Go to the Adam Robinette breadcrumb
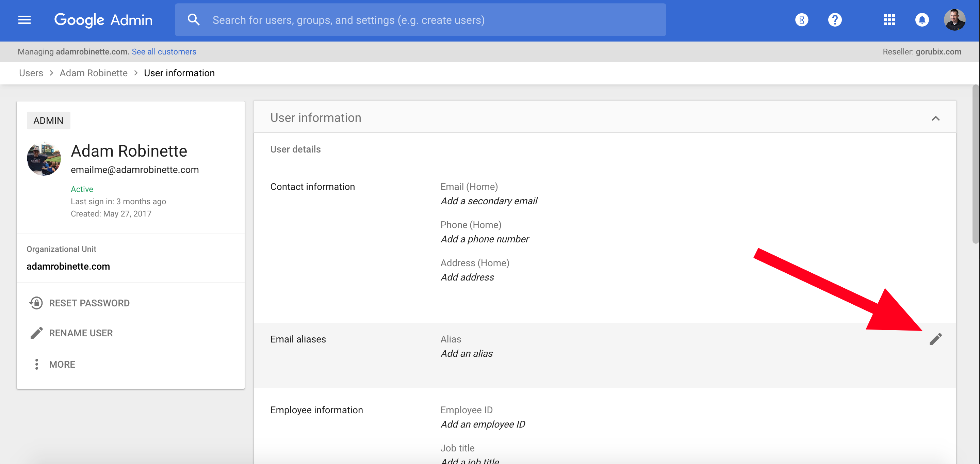Image resolution: width=980 pixels, height=464 pixels. [x=94, y=73]
